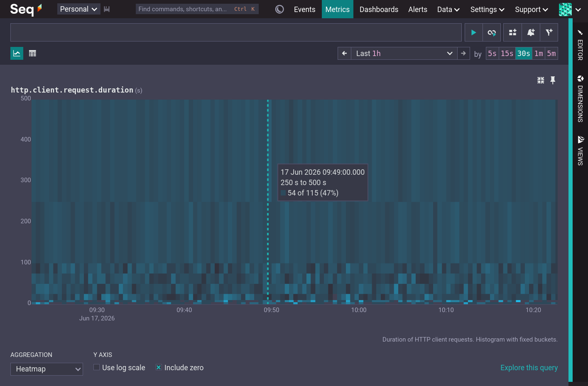Image resolution: width=588 pixels, height=386 pixels.
Task: Click the add signal filter icon
Action: tap(549, 32)
